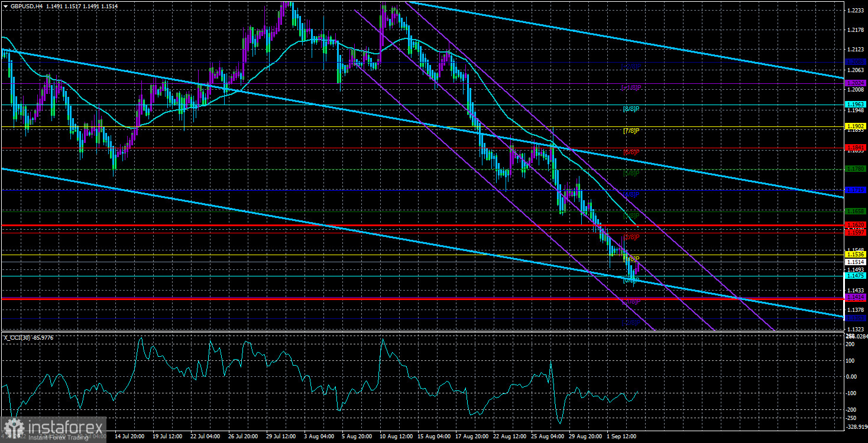Click the [+1/8]P Murray level label
The height and width of the screenshot is (443, 868).
point(631,87)
